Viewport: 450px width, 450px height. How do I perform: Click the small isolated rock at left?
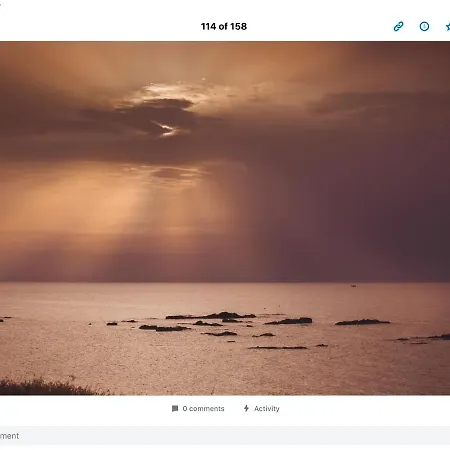pyautogui.click(x=112, y=323)
